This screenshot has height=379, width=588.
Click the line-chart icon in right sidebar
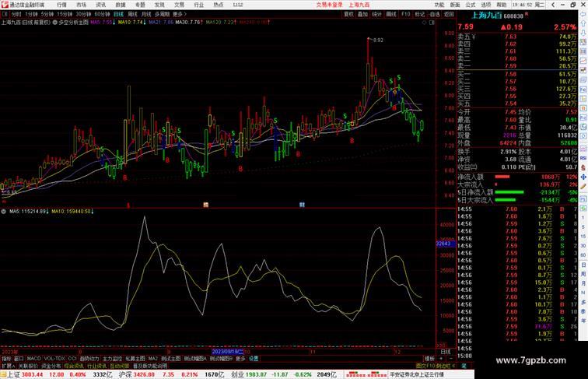583,61
